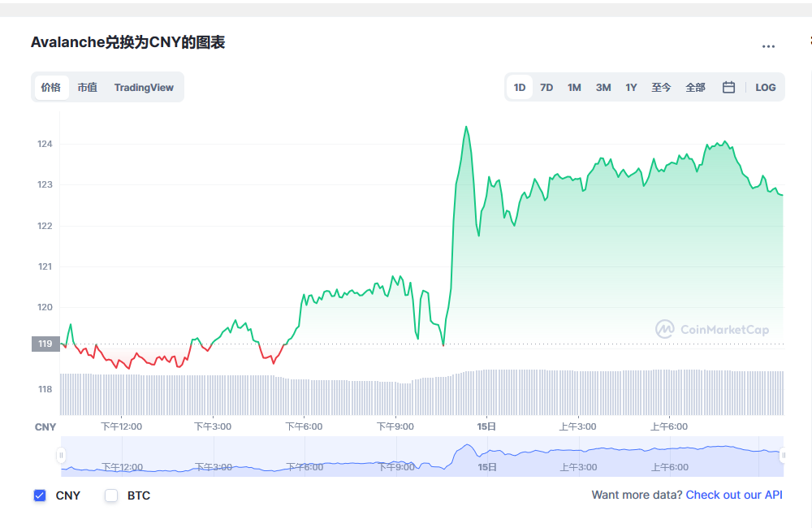
Task: Click the 15日 date axis label
Action: click(486, 426)
